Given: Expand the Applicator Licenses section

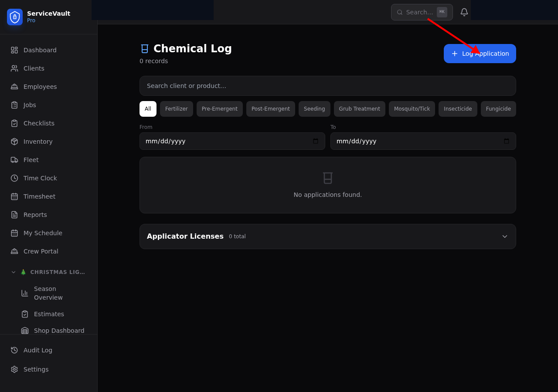Looking at the screenshot, I should point(504,237).
